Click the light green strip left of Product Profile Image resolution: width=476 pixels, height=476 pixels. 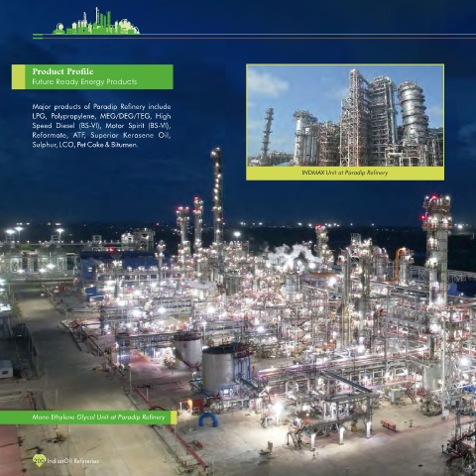(x=19, y=76)
